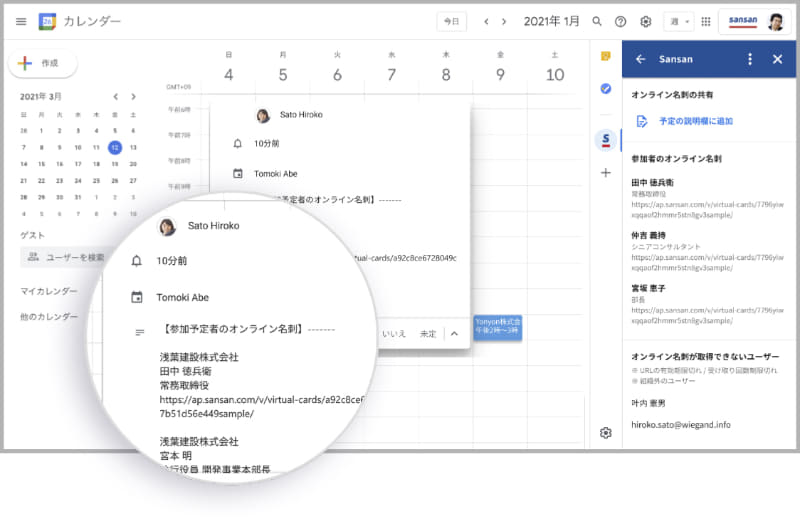The height and width of the screenshot is (519, 800).
Task: Go to previous week arrow
Action: pyautogui.click(x=486, y=21)
